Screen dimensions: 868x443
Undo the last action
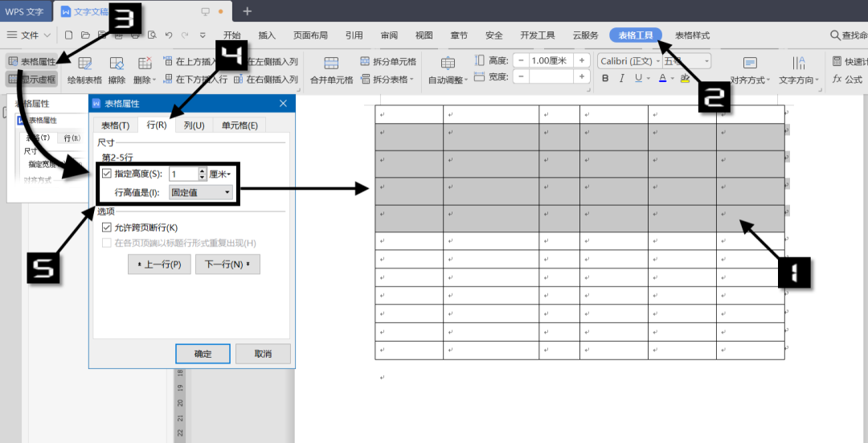(x=168, y=35)
